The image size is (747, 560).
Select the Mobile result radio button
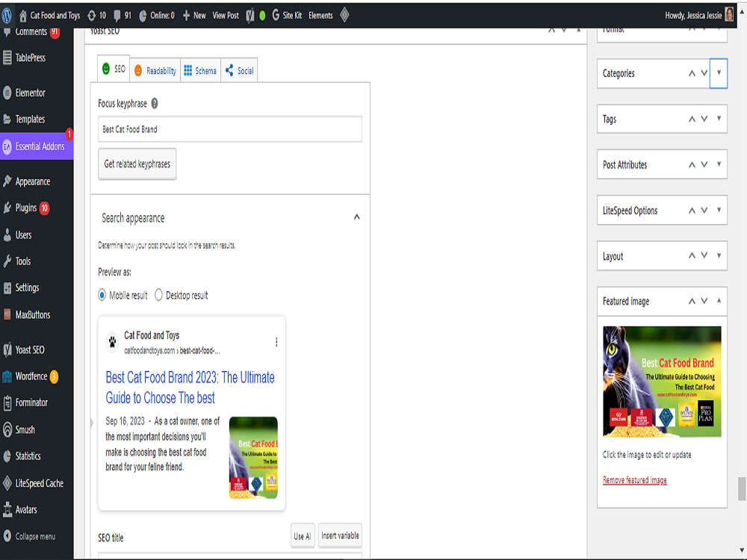click(102, 295)
